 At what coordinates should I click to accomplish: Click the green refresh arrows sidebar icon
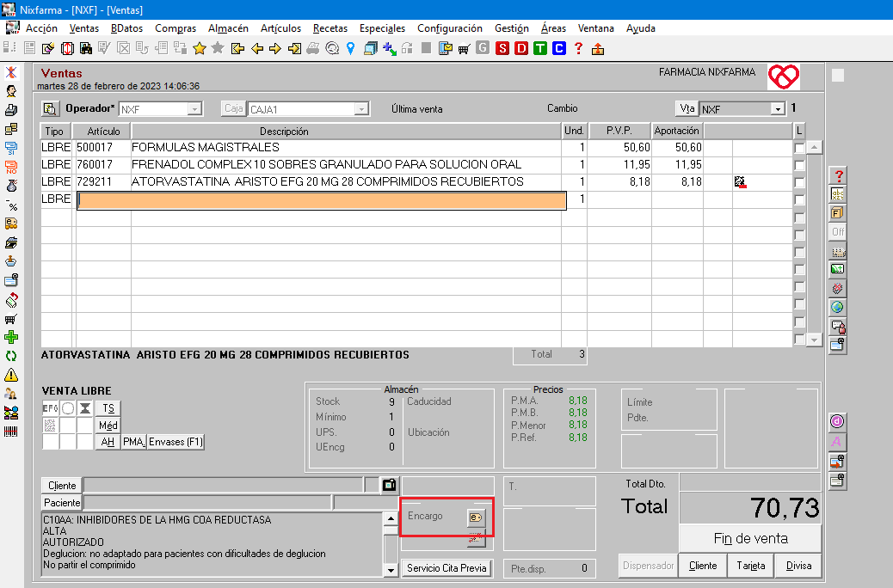tap(11, 357)
